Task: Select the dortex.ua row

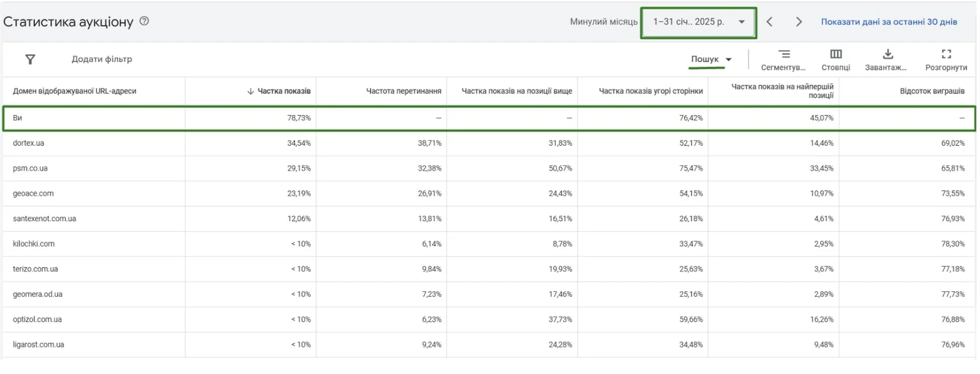Action: click(489, 143)
